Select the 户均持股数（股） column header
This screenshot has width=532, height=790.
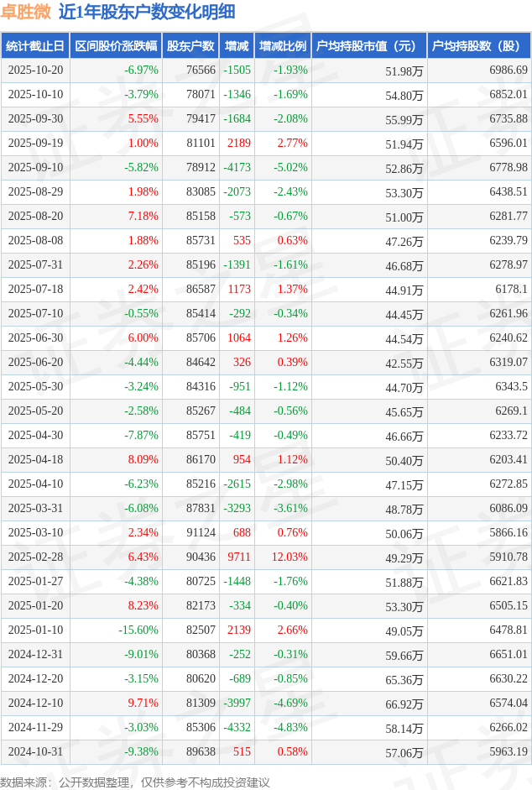(479, 46)
